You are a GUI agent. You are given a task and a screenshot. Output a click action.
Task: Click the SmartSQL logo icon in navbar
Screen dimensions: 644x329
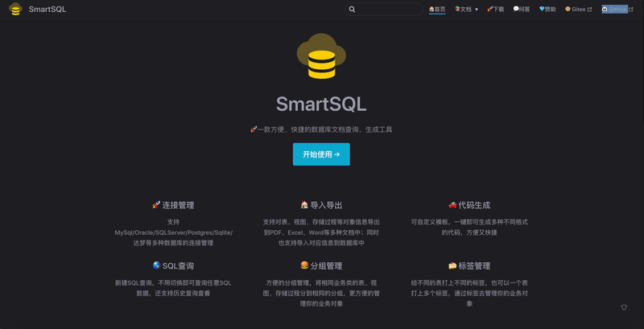(15, 9)
